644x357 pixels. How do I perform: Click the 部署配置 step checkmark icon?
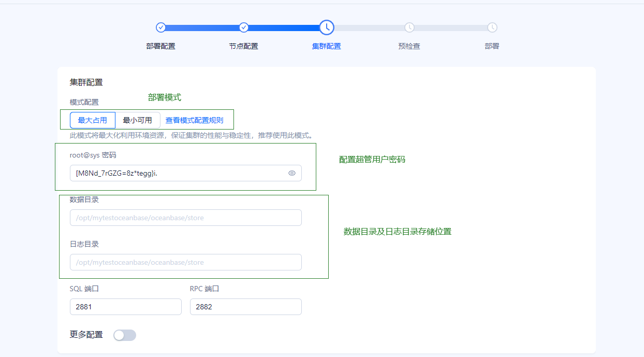click(161, 27)
